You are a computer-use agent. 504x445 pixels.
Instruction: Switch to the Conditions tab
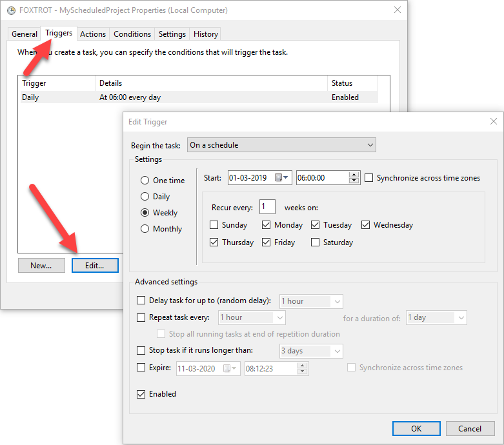(x=132, y=34)
